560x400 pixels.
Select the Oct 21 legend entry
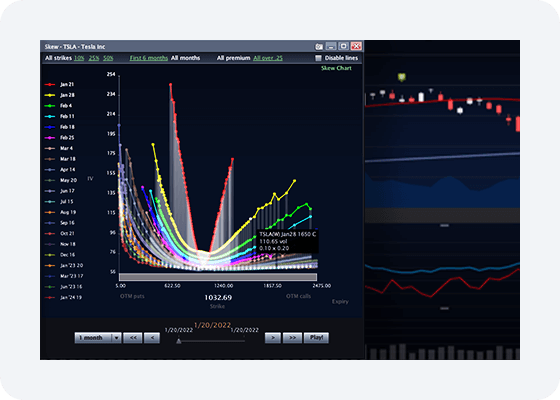click(59, 234)
